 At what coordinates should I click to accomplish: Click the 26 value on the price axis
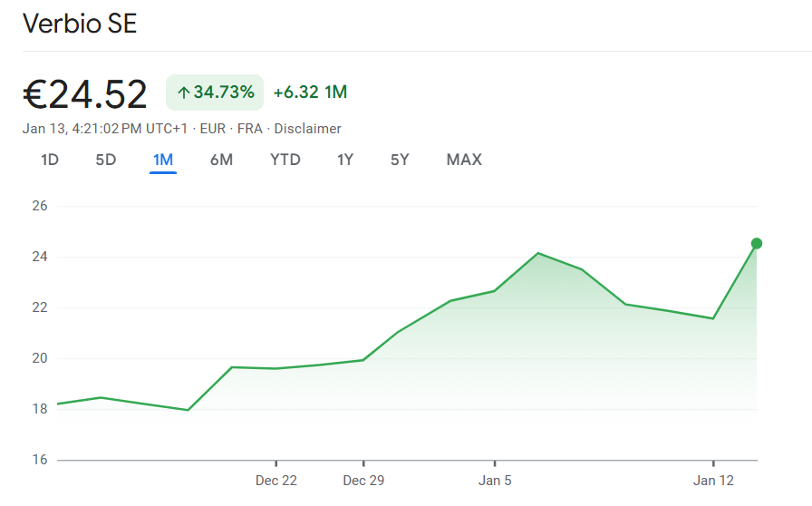point(39,206)
